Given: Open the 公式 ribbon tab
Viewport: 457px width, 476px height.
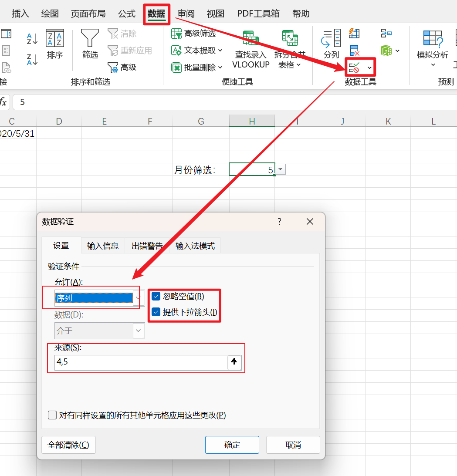Looking at the screenshot, I should click(127, 14).
